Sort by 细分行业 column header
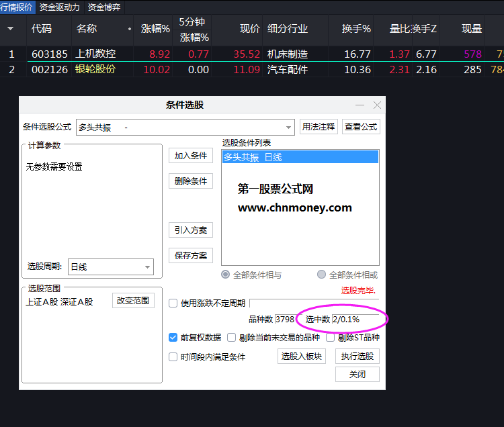 [x=288, y=29]
